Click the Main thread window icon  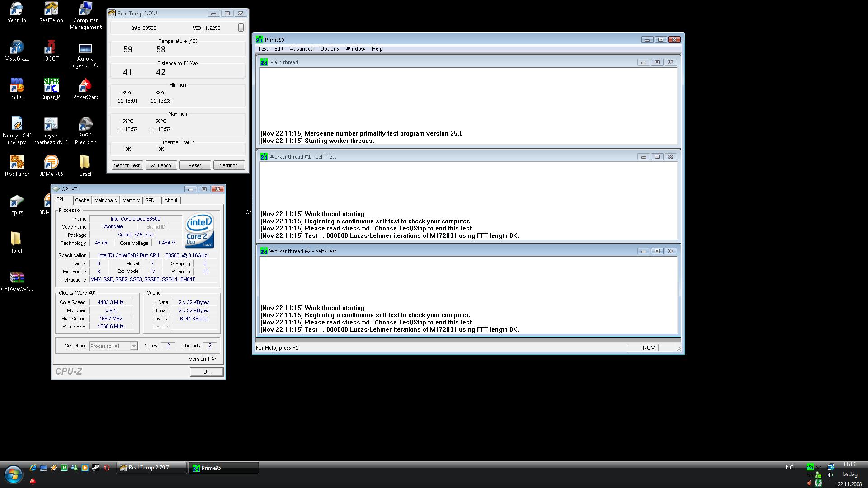click(264, 62)
